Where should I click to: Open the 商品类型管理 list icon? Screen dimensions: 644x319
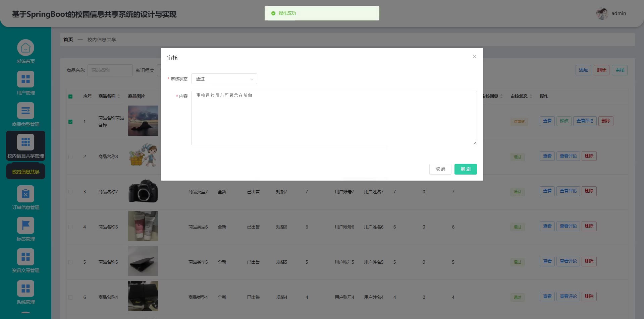point(25,111)
